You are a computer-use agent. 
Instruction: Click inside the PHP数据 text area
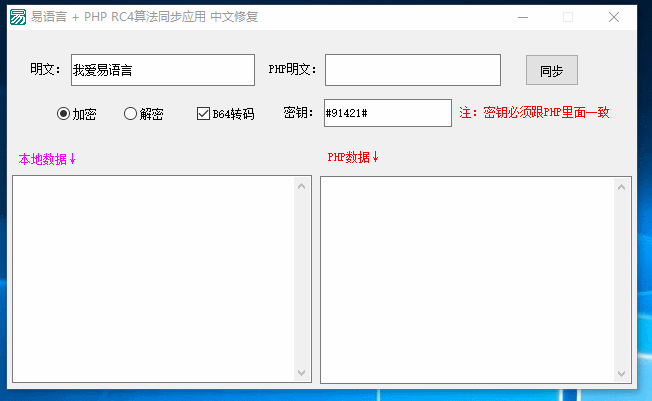(x=467, y=280)
